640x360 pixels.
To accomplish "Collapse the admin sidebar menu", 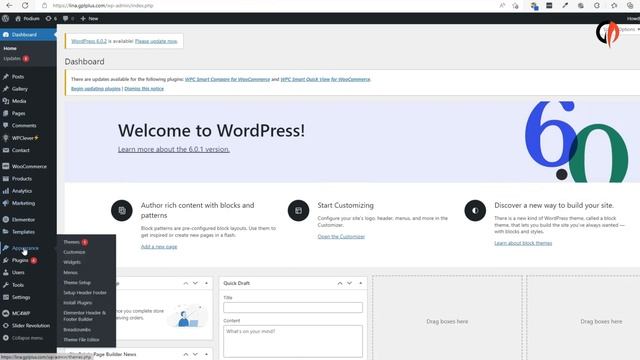I will coord(28,338).
